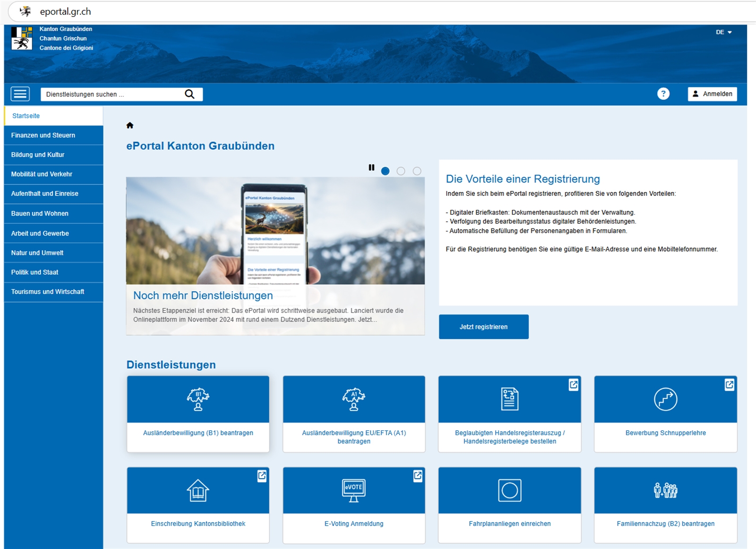Open the Bewerbung Schnupperlehre stairs icon
The height and width of the screenshot is (549, 756).
pyautogui.click(x=665, y=400)
